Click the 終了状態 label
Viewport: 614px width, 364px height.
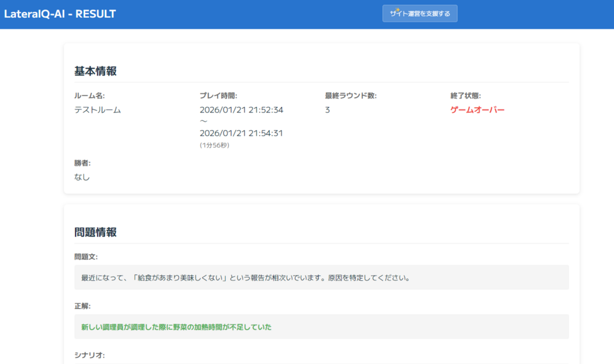[466, 96]
